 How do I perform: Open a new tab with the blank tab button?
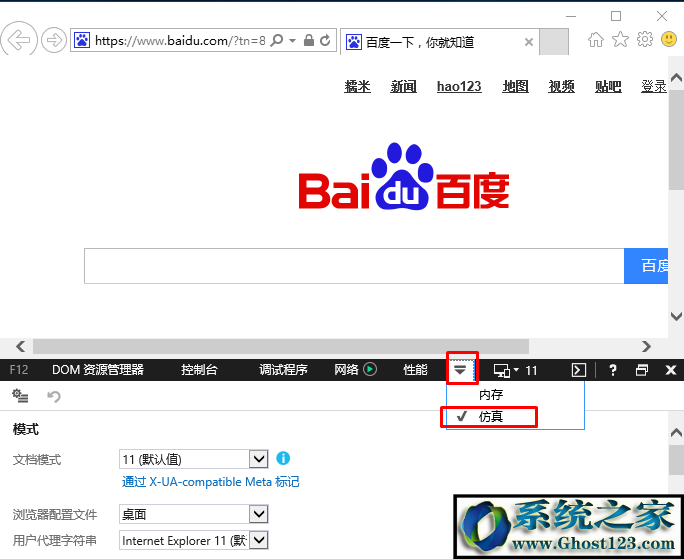pyautogui.click(x=554, y=41)
